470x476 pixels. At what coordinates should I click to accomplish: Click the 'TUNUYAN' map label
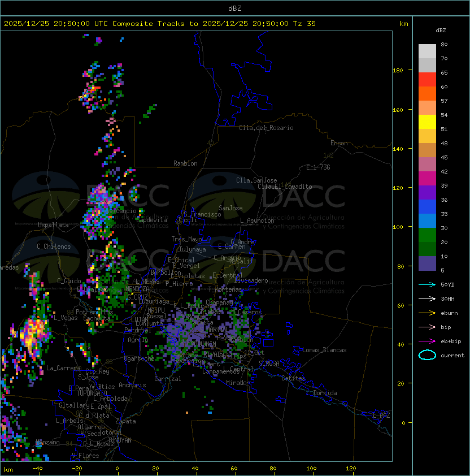(x=120, y=440)
